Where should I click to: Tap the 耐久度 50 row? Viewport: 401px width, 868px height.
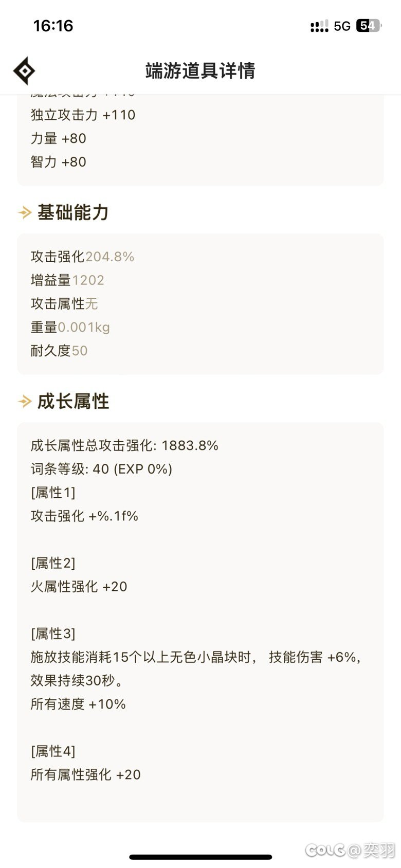click(59, 351)
